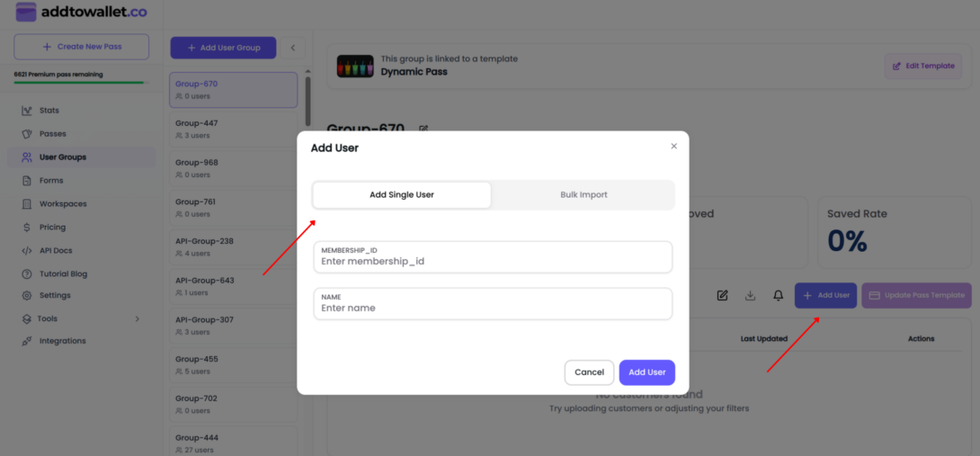
Task: Click the download icon in the table toolbar
Action: point(750,295)
